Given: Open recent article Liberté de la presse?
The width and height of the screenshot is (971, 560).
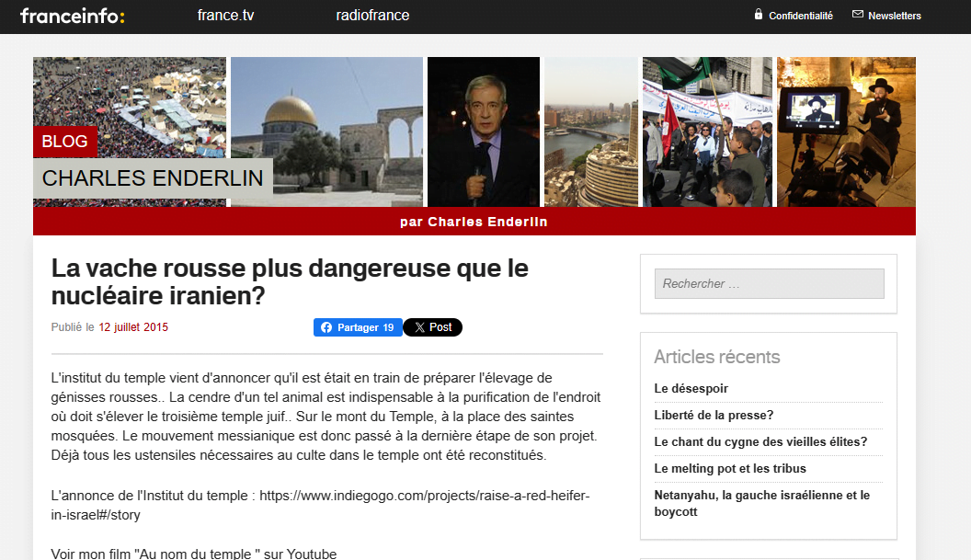Looking at the screenshot, I should click(x=714, y=415).
